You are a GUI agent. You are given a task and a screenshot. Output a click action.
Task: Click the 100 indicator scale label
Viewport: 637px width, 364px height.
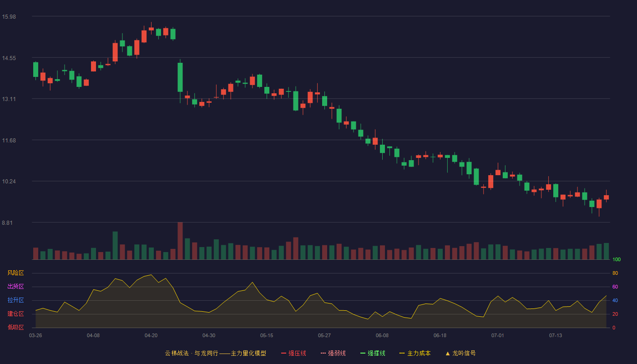[617, 260]
